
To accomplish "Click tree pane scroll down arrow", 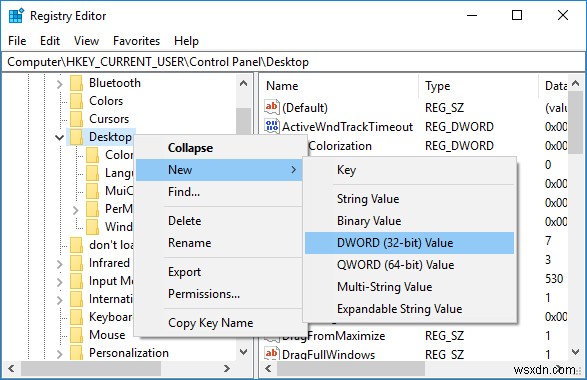I will [x=244, y=352].
